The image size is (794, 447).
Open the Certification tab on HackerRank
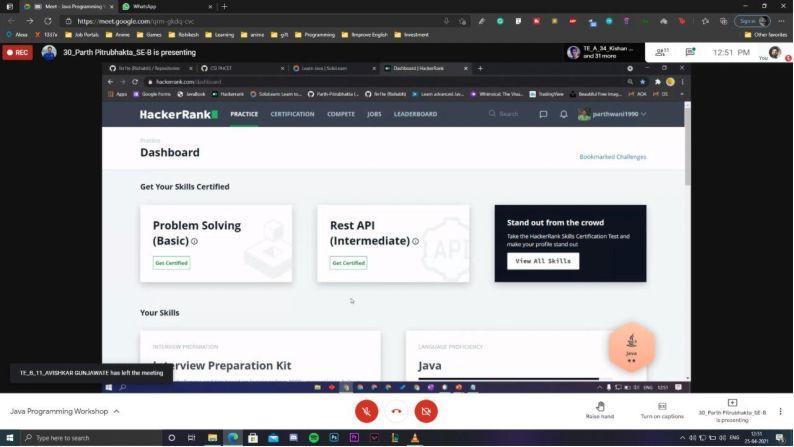click(292, 114)
